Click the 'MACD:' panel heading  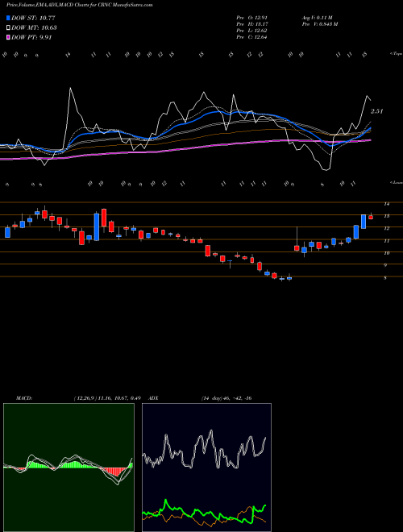pos(24,398)
